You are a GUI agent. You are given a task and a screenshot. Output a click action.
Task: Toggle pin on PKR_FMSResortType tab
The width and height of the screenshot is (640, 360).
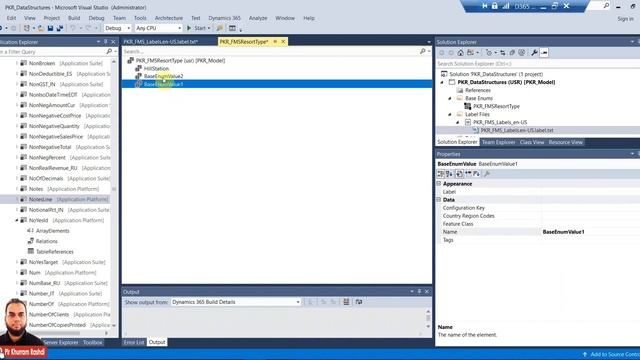(275, 42)
